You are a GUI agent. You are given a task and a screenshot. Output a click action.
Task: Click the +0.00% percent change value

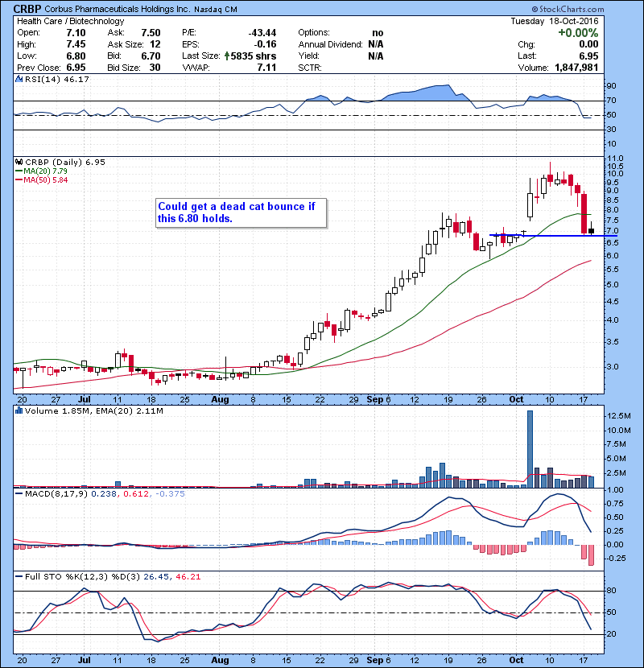coord(578,33)
